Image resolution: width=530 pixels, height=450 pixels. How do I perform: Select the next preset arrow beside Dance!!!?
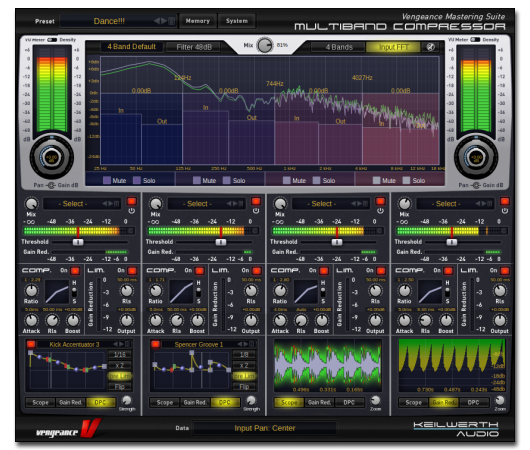[x=164, y=21]
